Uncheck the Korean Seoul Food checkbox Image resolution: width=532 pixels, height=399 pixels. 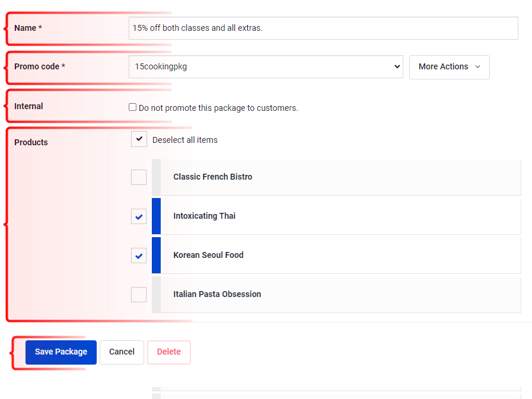[x=139, y=256]
